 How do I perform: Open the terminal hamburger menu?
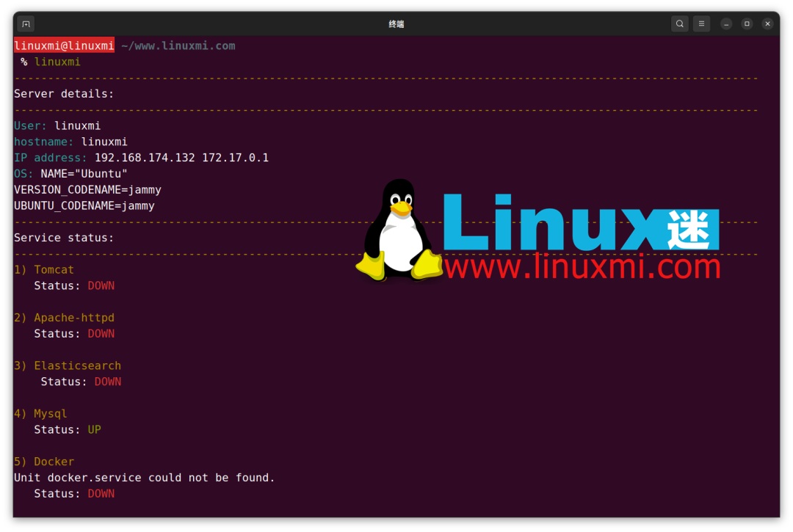[x=701, y=23]
